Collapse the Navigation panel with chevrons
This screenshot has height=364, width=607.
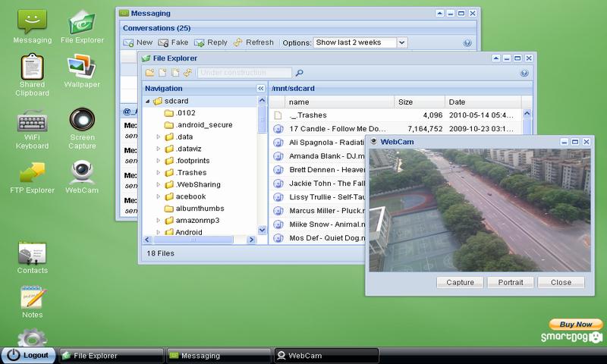[x=261, y=89]
